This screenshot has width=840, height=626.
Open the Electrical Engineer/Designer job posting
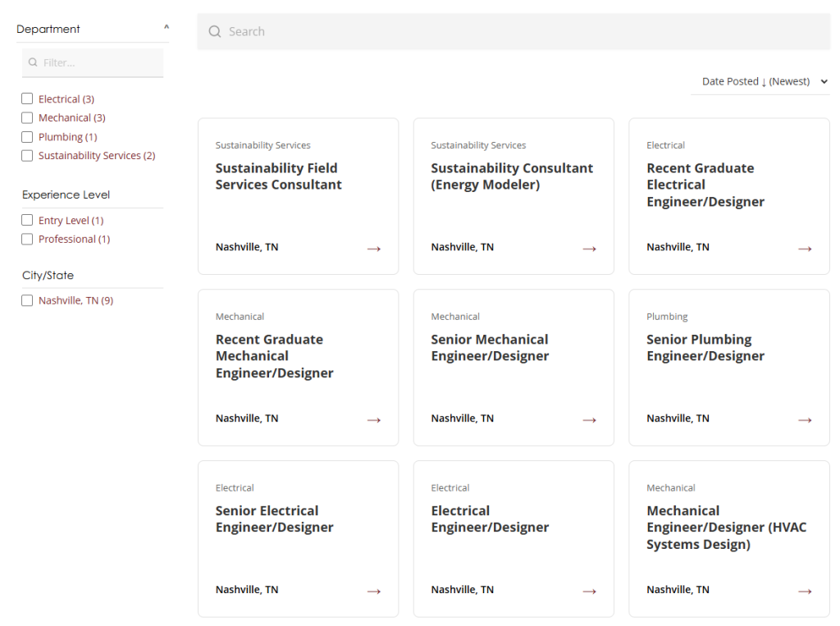point(490,519)
